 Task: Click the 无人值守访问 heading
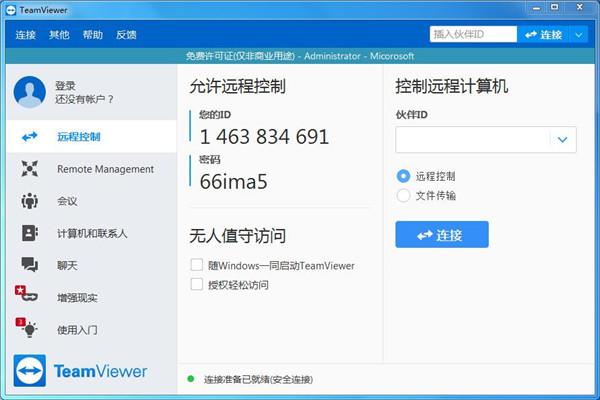tap(237, 235)
